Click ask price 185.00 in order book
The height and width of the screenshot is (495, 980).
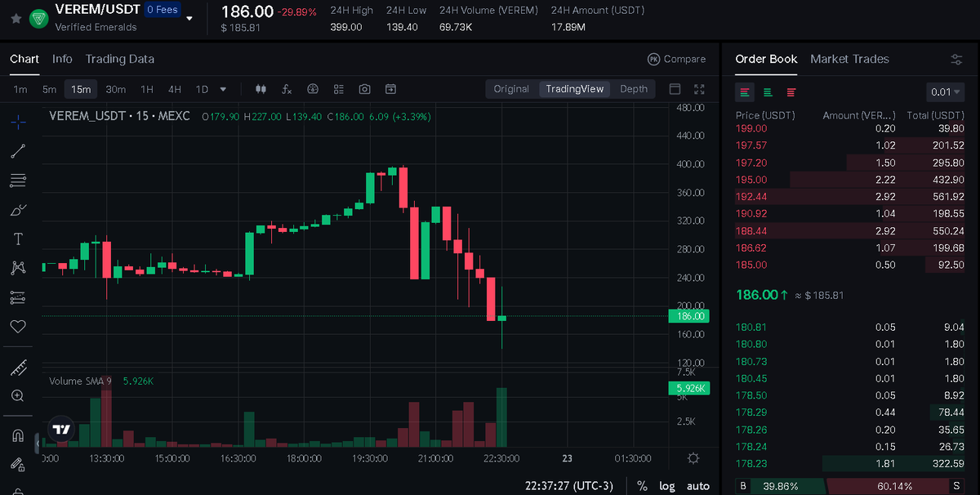[x=751, y=265]
